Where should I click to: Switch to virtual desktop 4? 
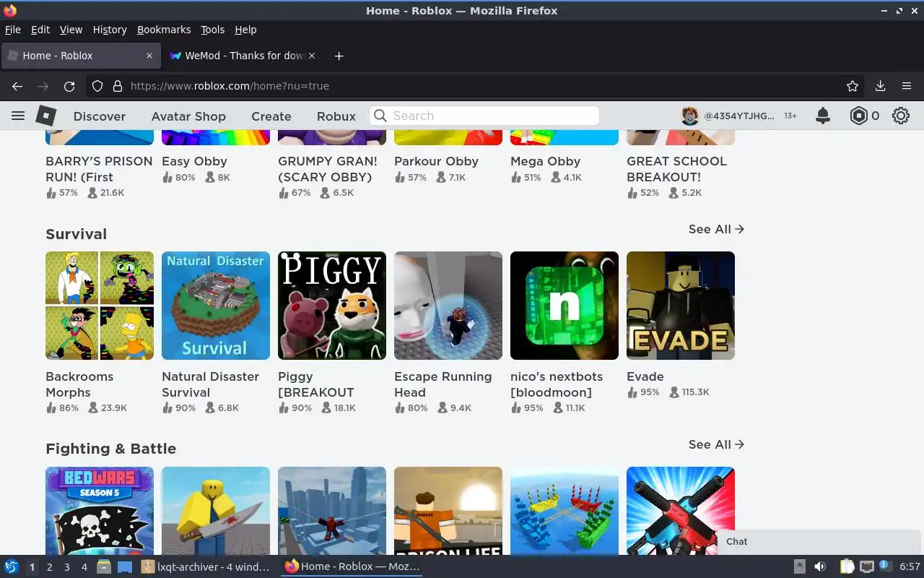click(84, 567)
